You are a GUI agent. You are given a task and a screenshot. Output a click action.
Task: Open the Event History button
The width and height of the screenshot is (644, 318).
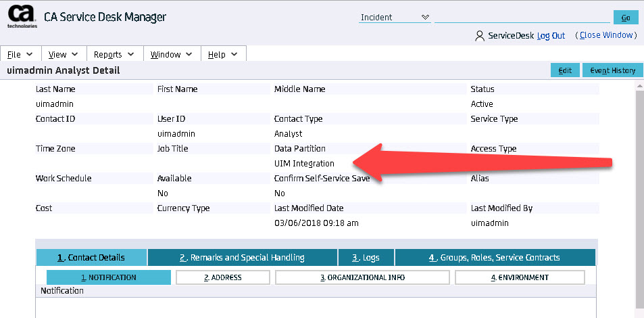click(612, 70)
